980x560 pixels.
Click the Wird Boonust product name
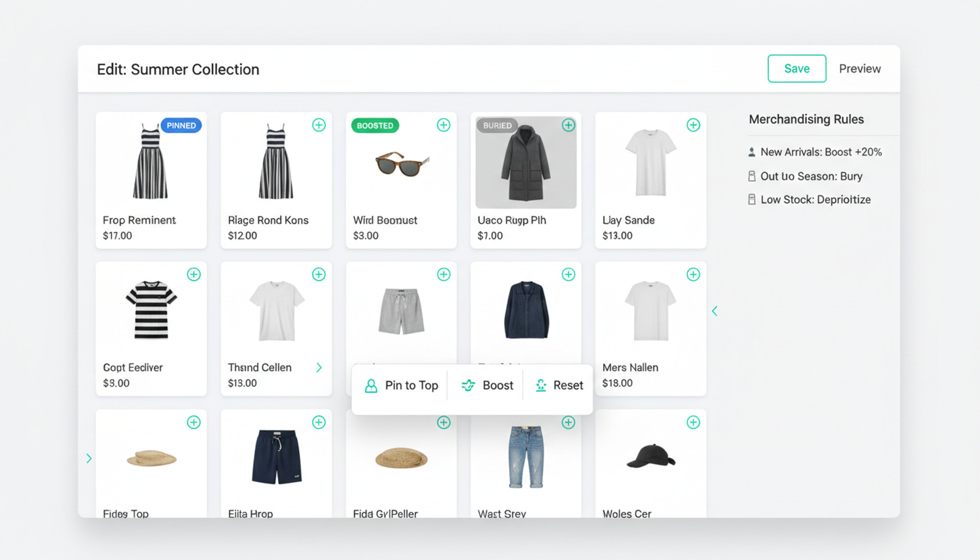click(x=385, y=220)
